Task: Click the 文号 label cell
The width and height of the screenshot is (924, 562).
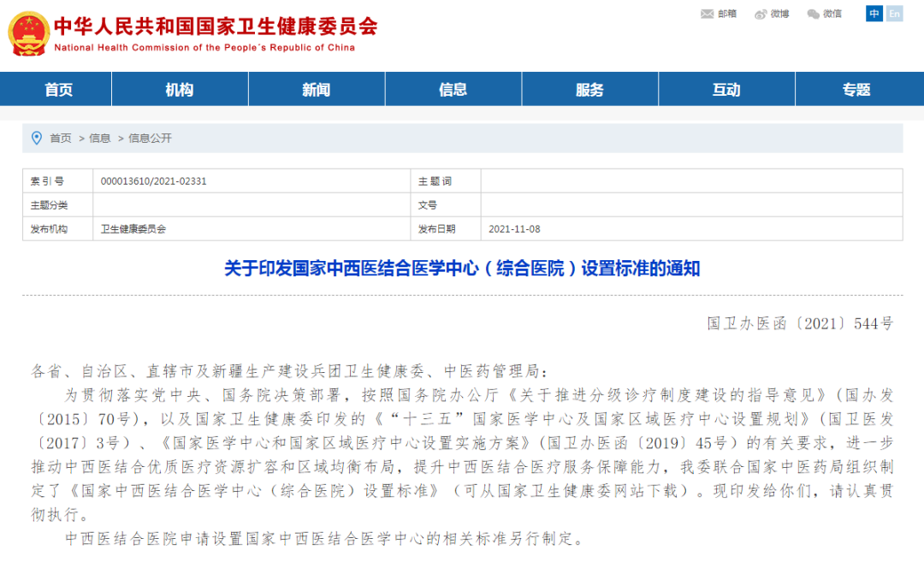Action: click(446, 205)
